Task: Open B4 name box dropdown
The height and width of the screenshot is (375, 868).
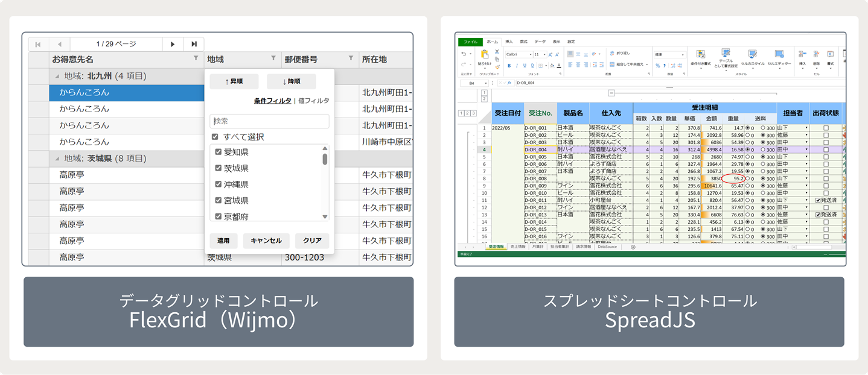Action: (485, 83)
